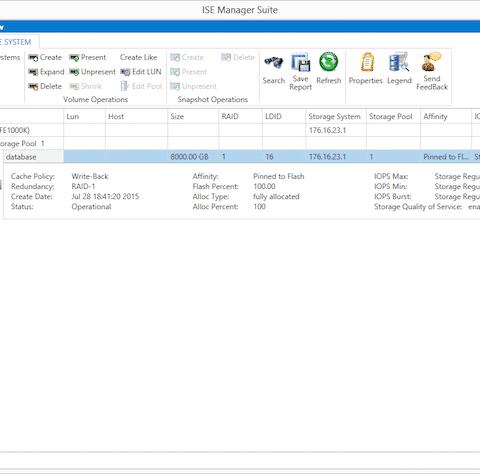Open the Legend icon
Image resolution: width=480 pixels, height=474 pixels.
click(399, 62)
